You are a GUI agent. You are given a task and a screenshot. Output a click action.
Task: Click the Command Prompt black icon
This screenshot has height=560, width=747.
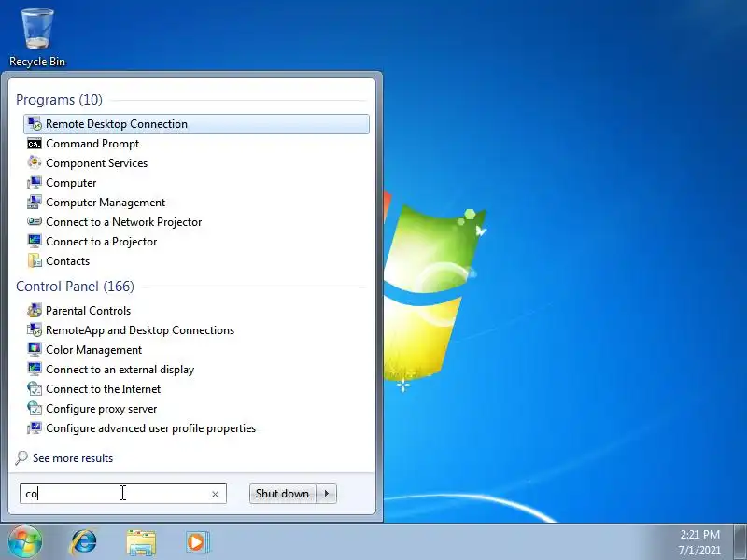coord(35,144)
